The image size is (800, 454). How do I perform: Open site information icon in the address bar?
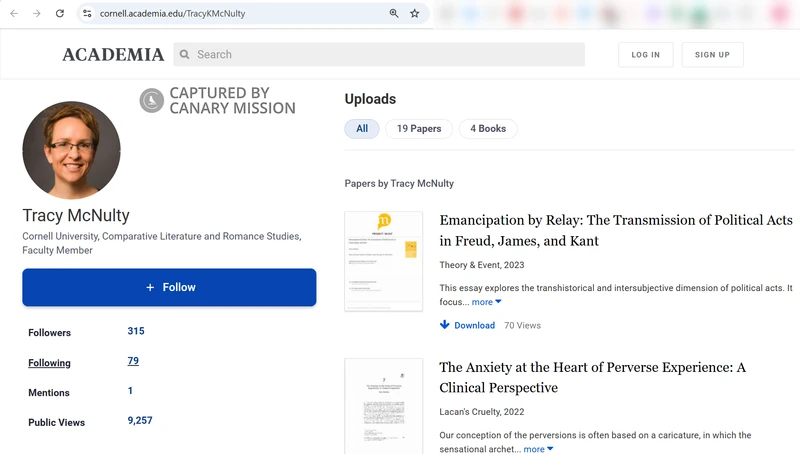[87, 13]
